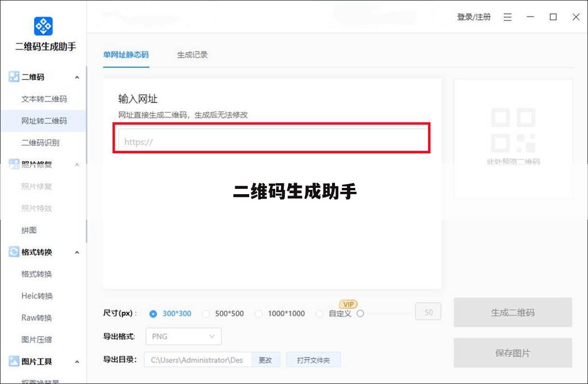
Task: Click the 照片修复 section icon in sidebar
Action: click(14, 165)
